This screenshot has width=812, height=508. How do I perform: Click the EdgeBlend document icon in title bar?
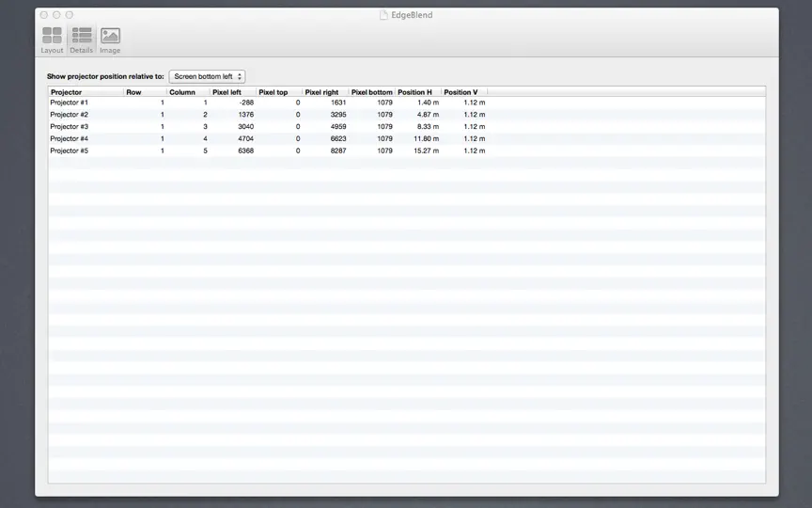[383, 15]
